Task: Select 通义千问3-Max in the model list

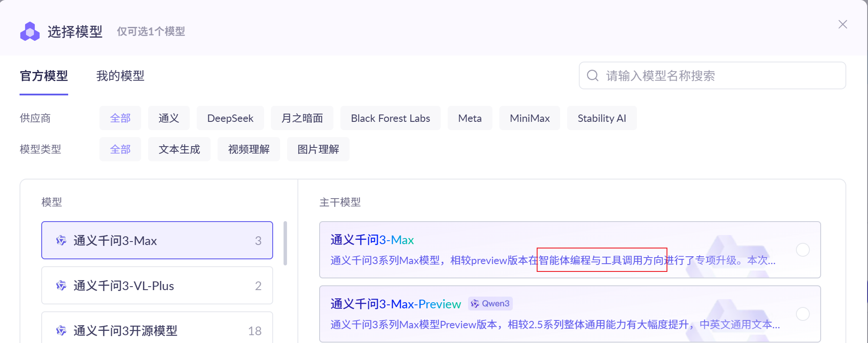Action: click(157, 240)
